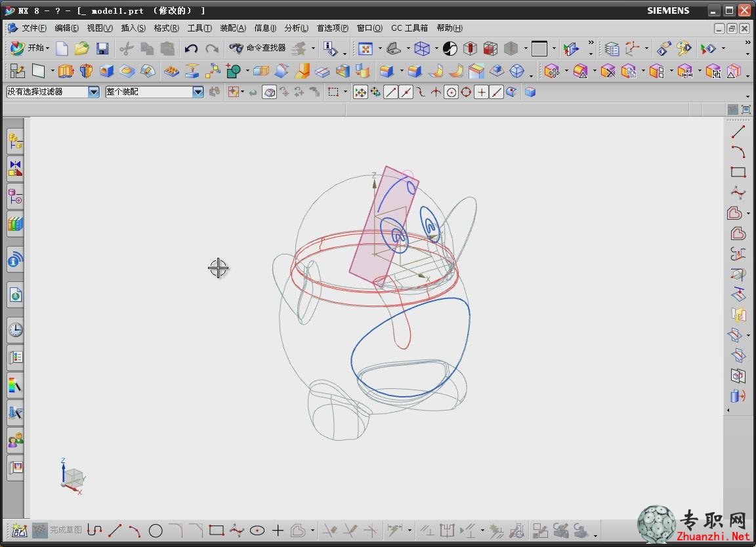Open a file with the folder icon
The height and width of the screenshot is (547, 756).
pyautogui.click(x=81, y=48)
